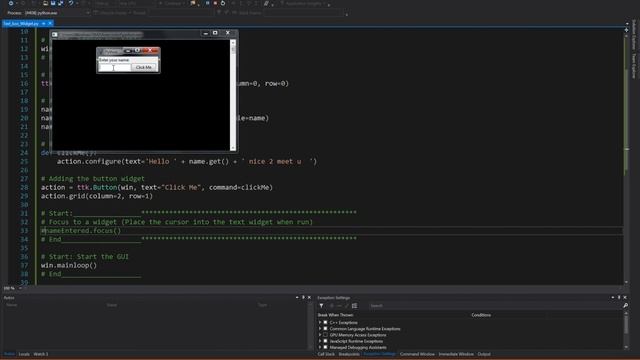This screenshot has width=640, height=360.
Task: Switch to the Breakpoints tab
Action: pyautogui.click(x=349, y=354)
